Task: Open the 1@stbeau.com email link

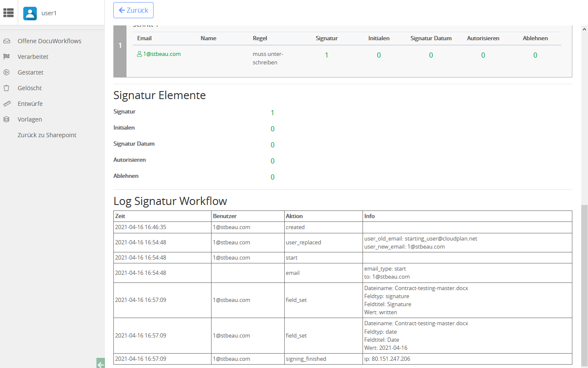Action: tap(162, 54)
